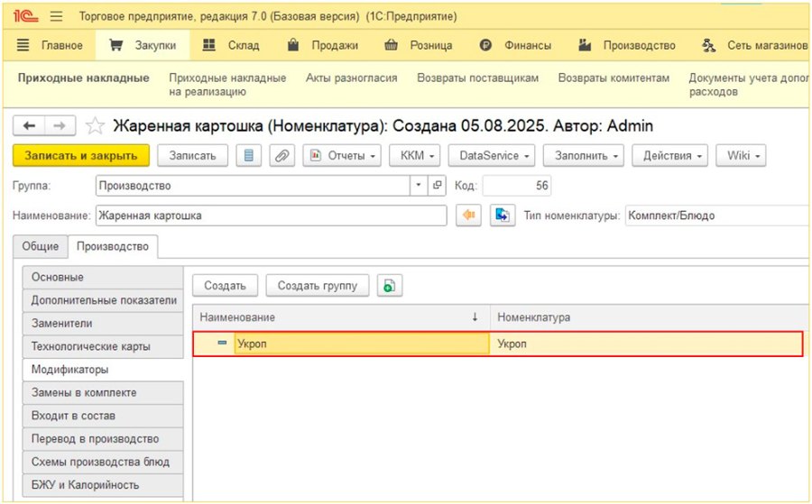This screenshot has height=504, width=812.
Task: Select Перевод в производство side tab
Action: (103, 439)
